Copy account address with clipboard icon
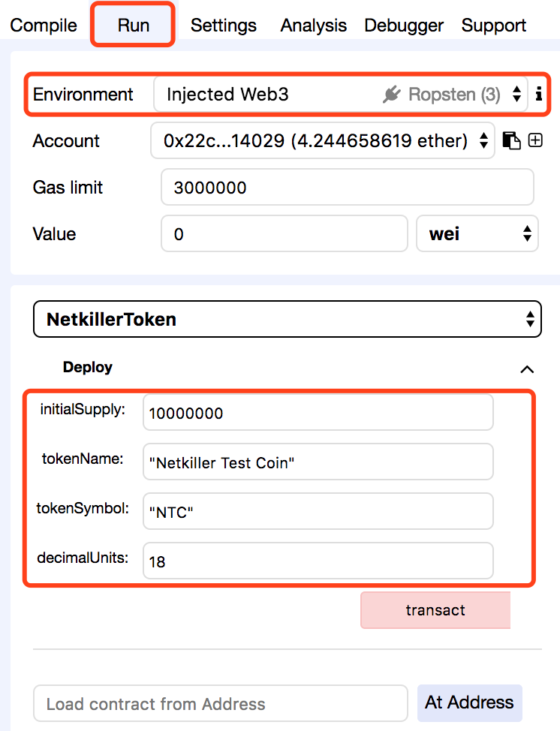 click(x=511, y=140)
